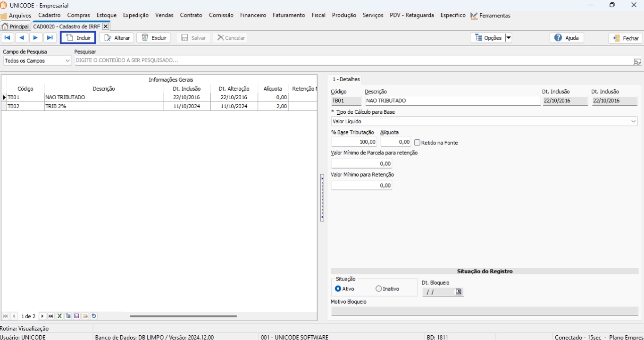Select the Ativo radio button

click(338, 289)
